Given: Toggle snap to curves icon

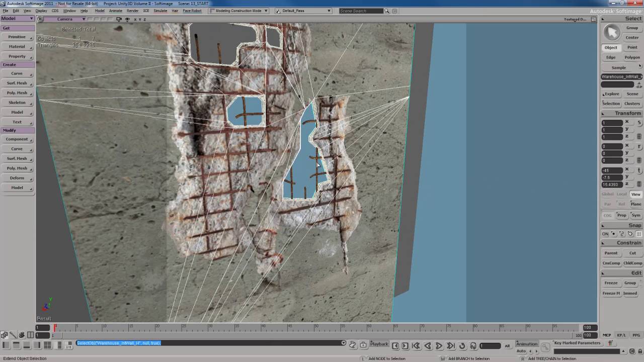Looking at the screenshot, I should (622, 234).
